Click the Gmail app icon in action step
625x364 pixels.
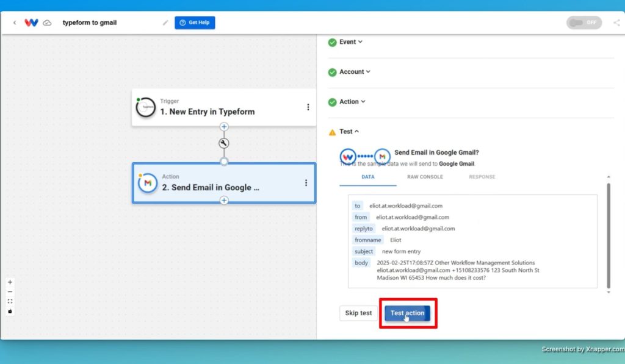tap(148, 183)
